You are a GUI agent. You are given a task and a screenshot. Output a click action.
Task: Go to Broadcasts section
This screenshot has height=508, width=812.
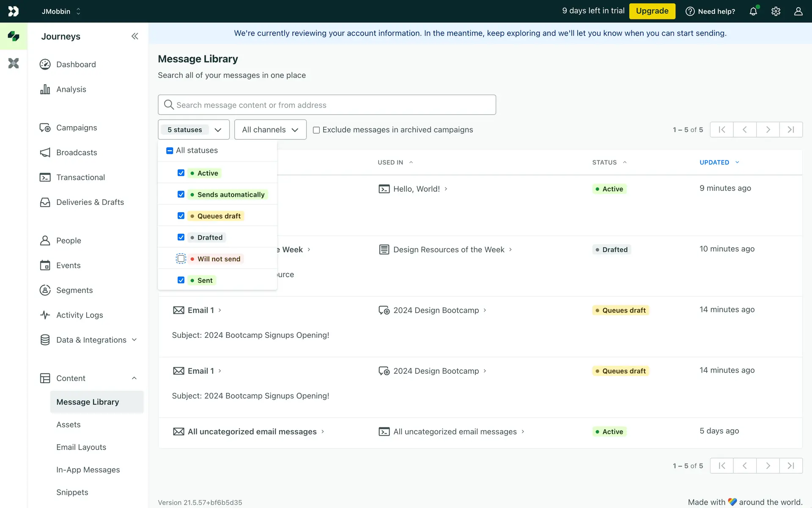tap(77, 152)
